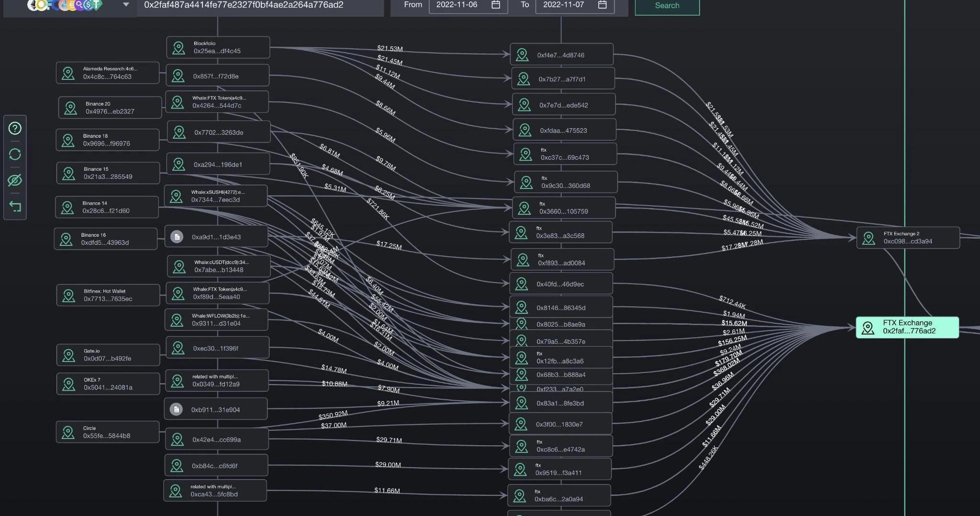Click the refresh graph icon
980x516 pixels.
[15, 154]
